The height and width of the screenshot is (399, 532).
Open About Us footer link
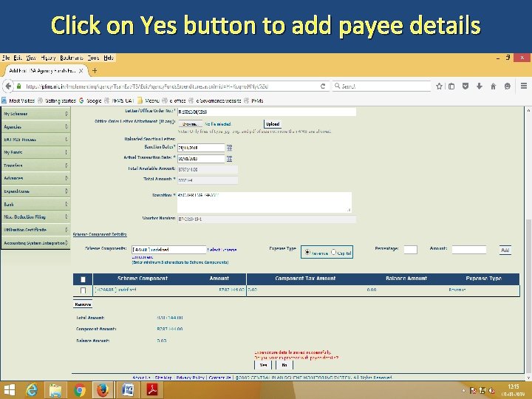click(x=141, y=378)
